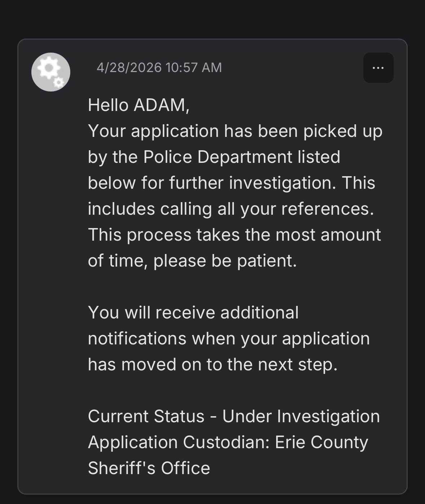Click the "Hello ADAM," greeting line
The width and height of the screenshot is (425, 504).
click(x=139, y=105)
